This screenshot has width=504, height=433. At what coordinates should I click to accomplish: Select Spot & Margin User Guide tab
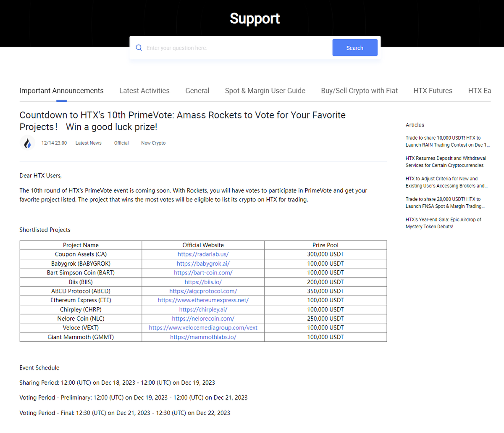click(x=265, y=91)
